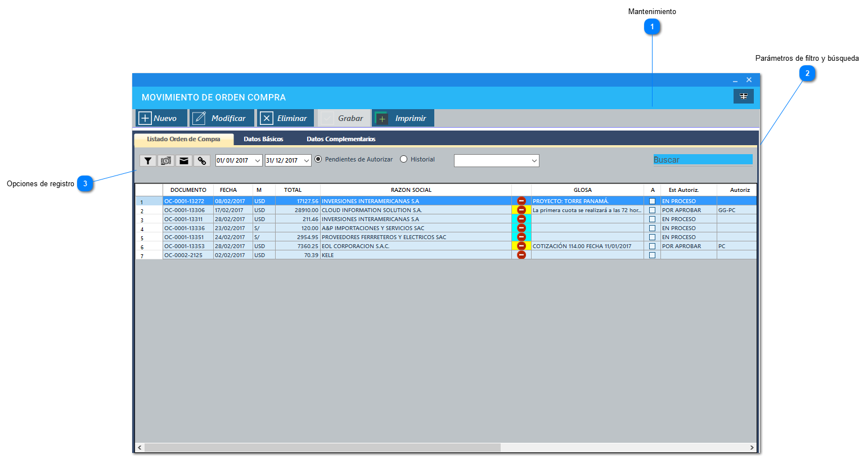
Task: Click the Imprimir button
Action: tap(403, 118)
